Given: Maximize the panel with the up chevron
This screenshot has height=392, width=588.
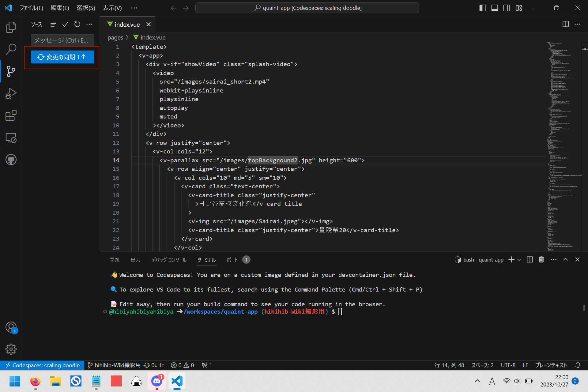Looking at the screenshot, I should [x=565, y=259].
